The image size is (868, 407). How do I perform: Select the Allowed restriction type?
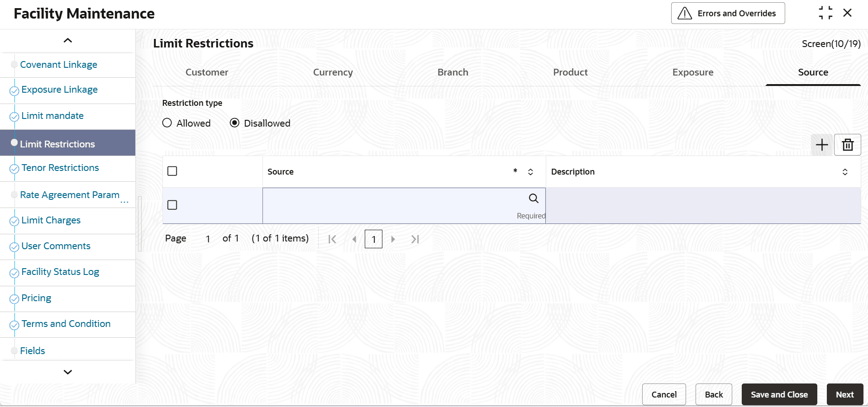(x=167, y=123)
